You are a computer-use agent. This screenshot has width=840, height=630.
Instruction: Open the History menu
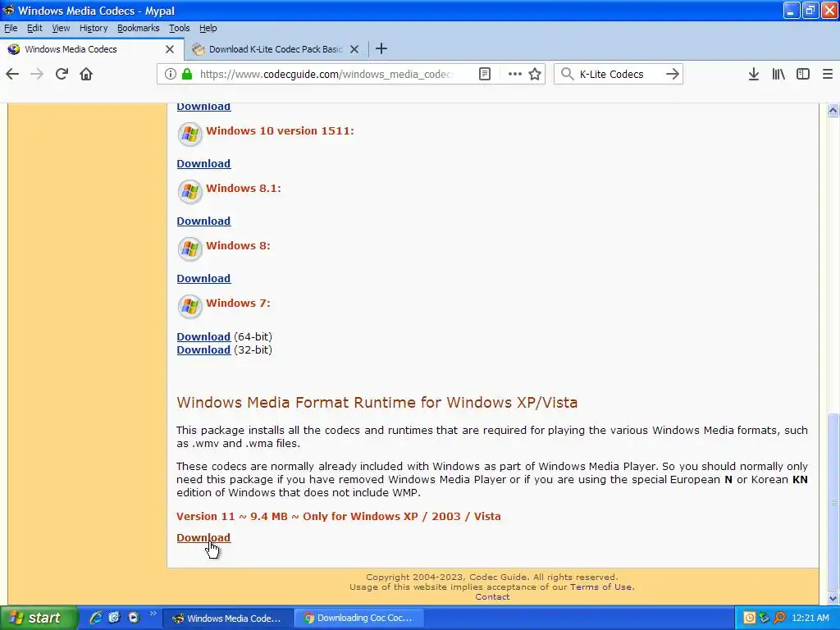click(x=94, y=28)
